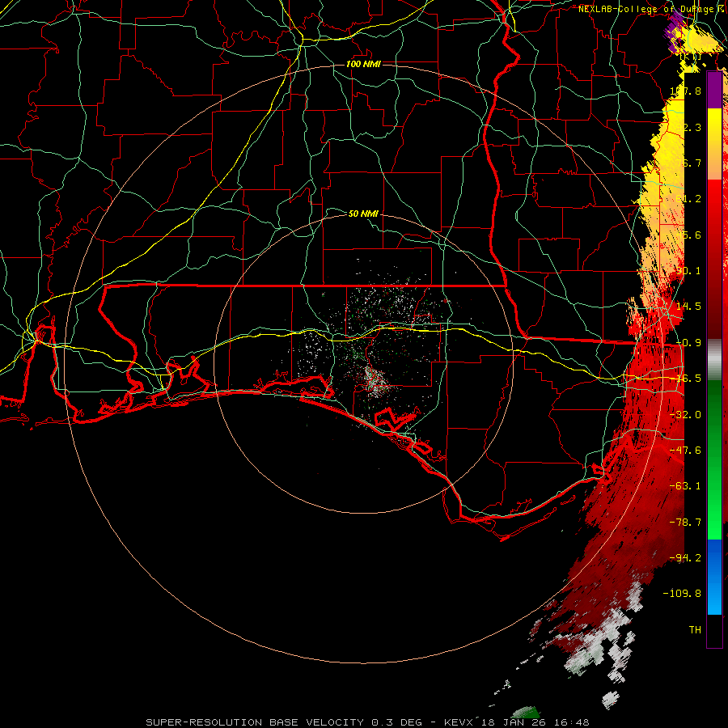This screenshot has height=728, width=728.
Task: Click the '107.8' value on the velocity scale
Action: (x=686, y=91)
